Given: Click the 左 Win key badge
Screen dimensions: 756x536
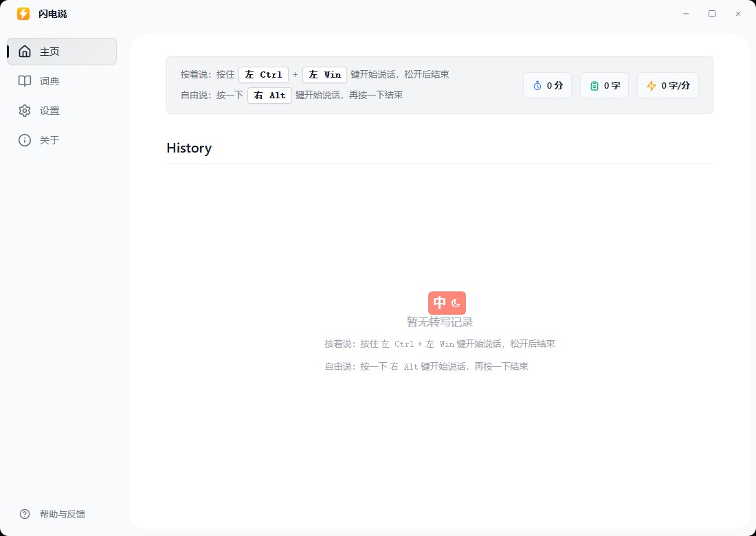Looking at the screenshot, I should 324,74.
